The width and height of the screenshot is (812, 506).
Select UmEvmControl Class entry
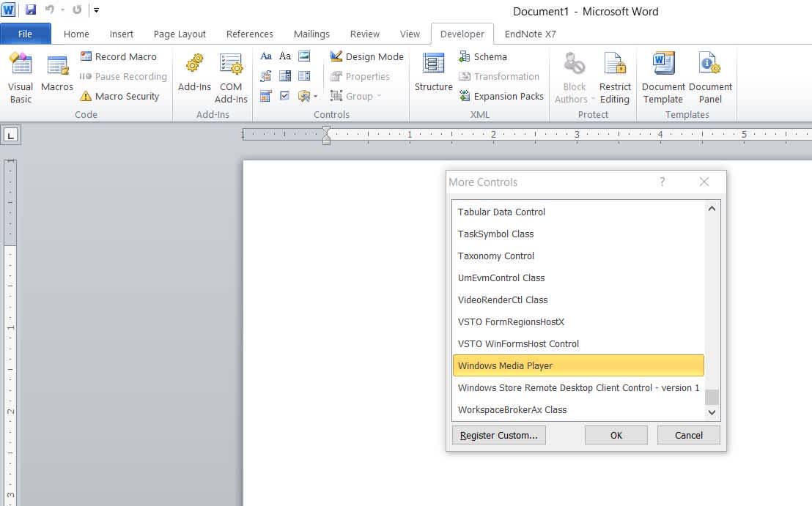point(578,278)
